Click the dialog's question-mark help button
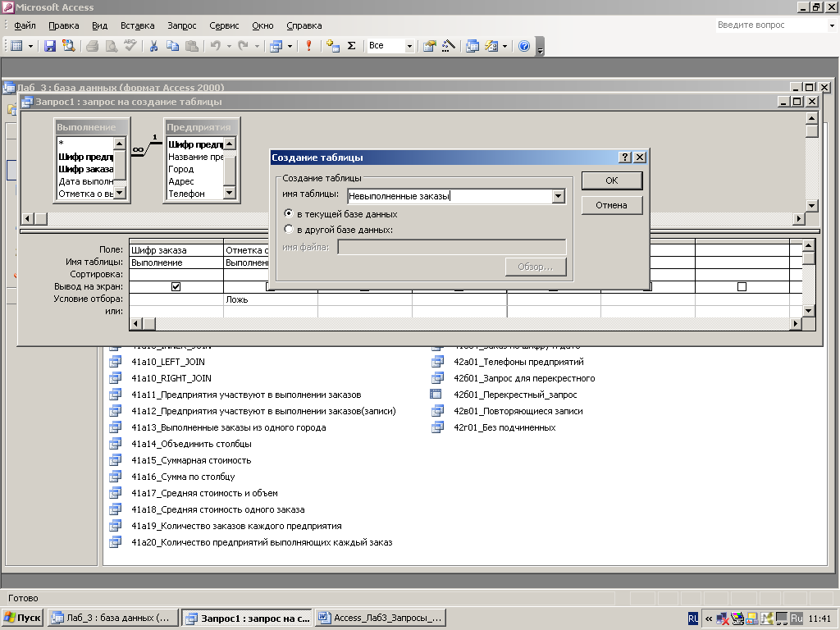This screenshot has width=840, height=630. (624, 157)
